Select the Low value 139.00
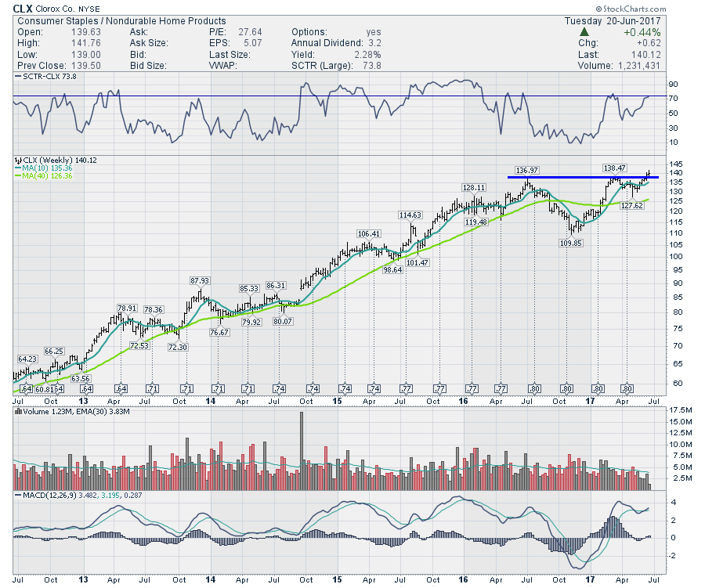Screen dimensions: 705x588 click(x=86, y=54)
